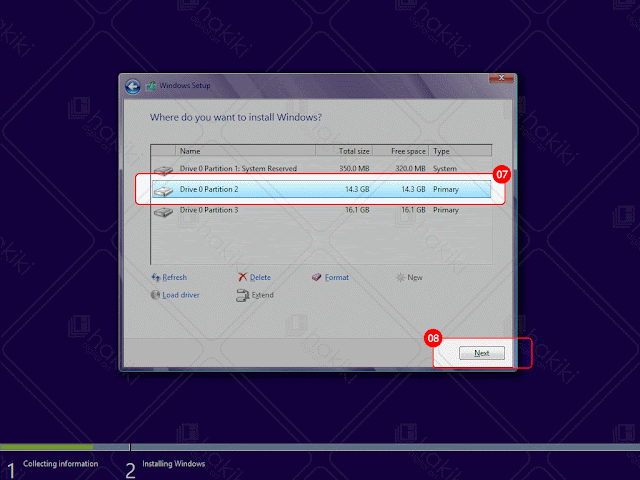The width and height of the screenshot is (640, 480).
Task: Click the Primary type of Partition 3
Action: pyautogui.click(x=446, y=210)
